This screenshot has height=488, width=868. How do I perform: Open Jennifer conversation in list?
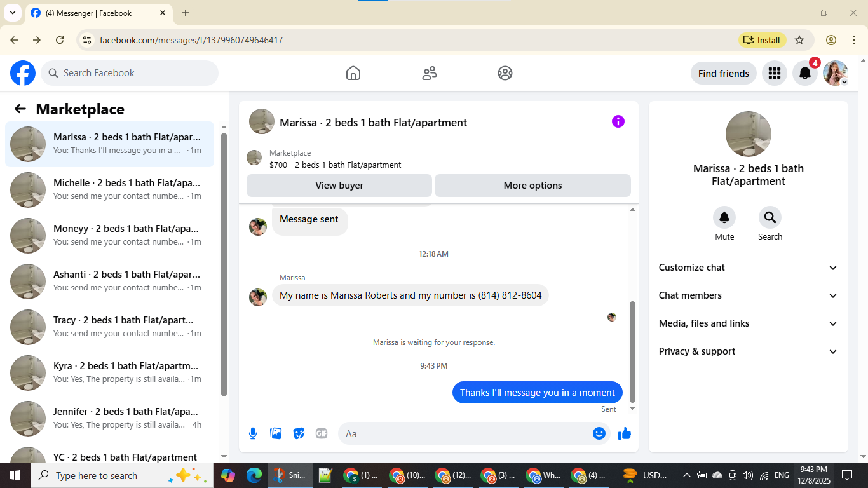point(109,419)
